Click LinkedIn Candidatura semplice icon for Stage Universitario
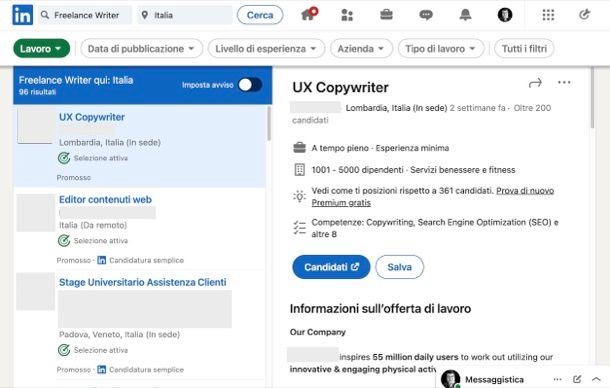Image resolution: width=610 pixels, height=388 pixels. coord(102,369)
